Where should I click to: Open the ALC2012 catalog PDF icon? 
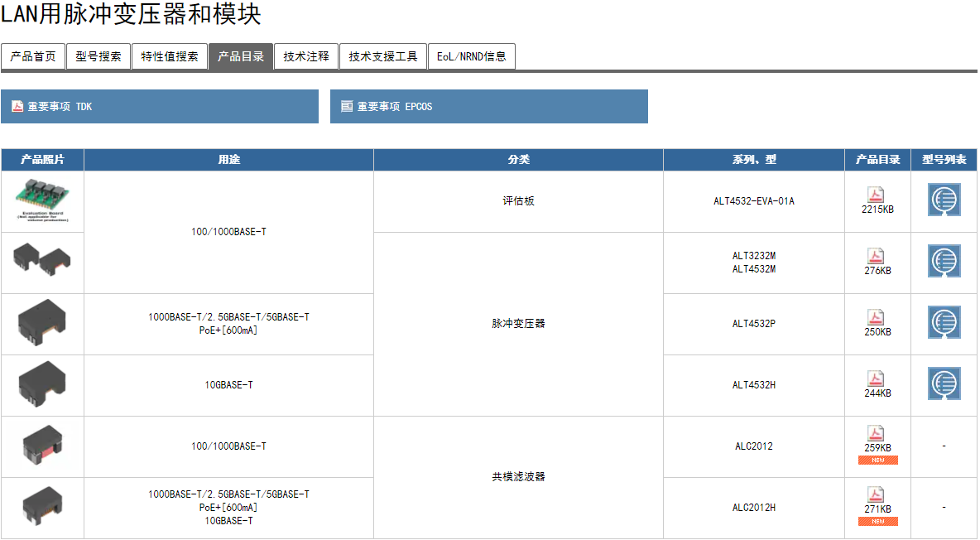click(876, 433)
